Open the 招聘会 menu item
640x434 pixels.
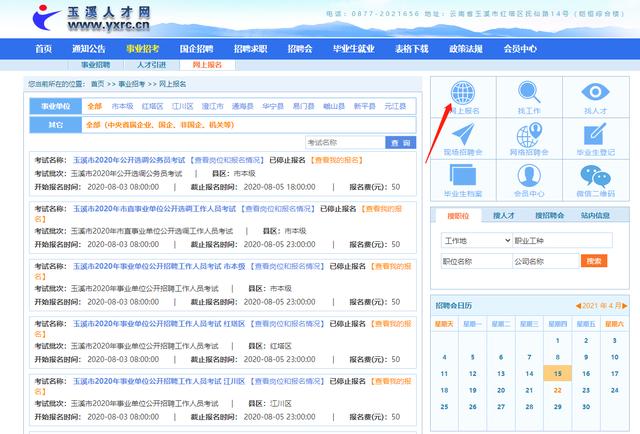pos(300,49)
